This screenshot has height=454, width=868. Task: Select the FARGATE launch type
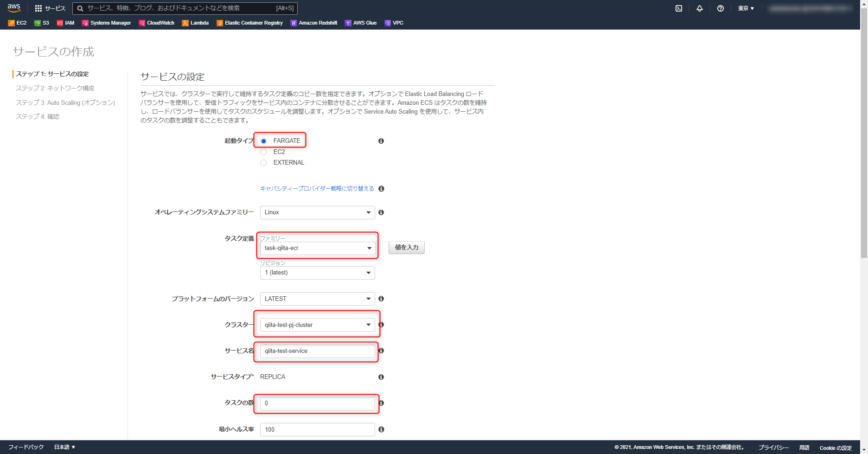coord(263,141)
